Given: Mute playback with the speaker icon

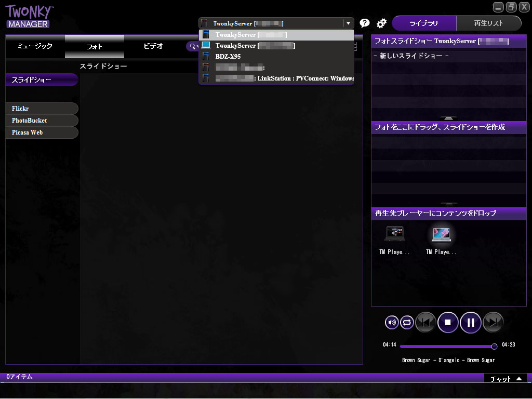Looking at the screenshot, I should (x=391, y=322).
